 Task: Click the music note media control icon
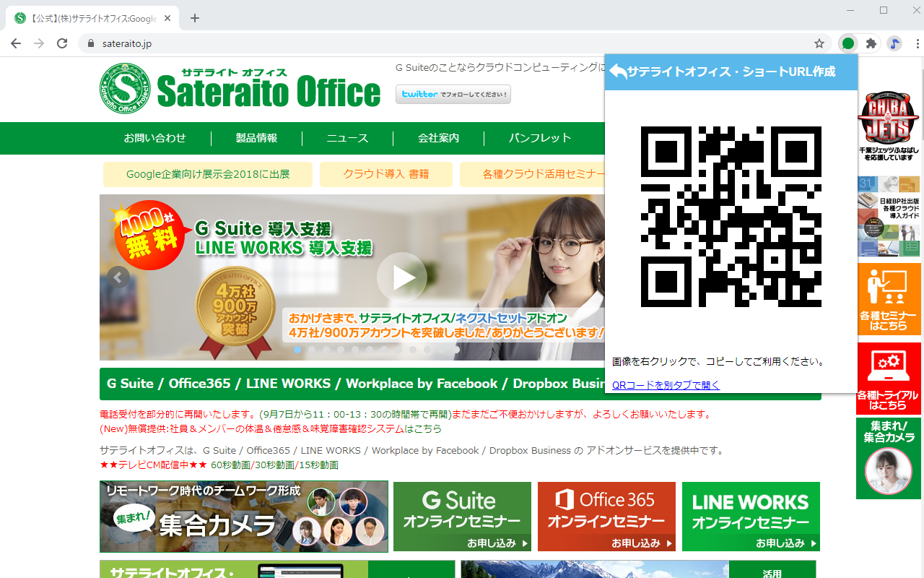tap(894, 43)
